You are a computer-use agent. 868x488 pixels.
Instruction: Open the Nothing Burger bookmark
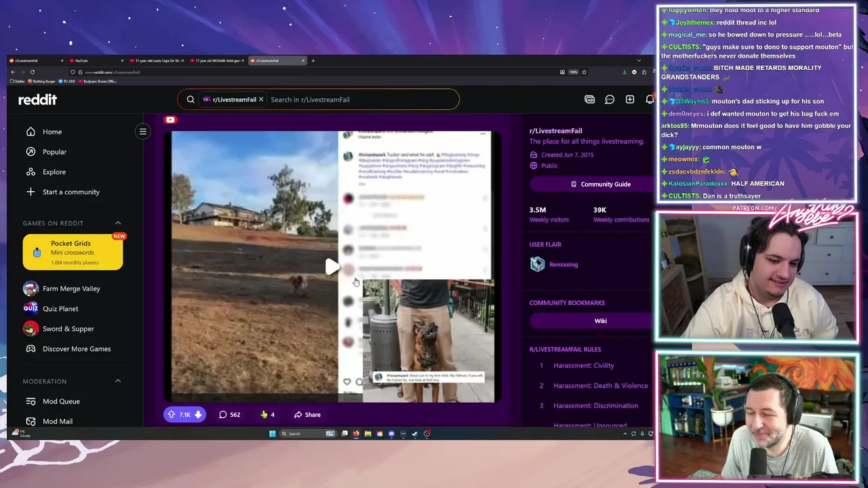click(41, 81)
